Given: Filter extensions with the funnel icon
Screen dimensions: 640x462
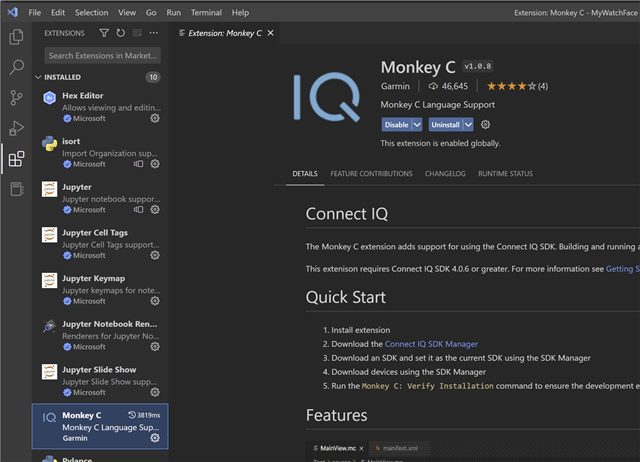Looking at the screenshot, I should (104, 33).
